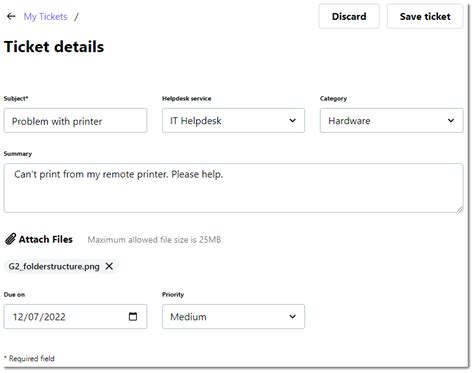
Task: Click the paperclip attach icon
Action: point(11,239)
